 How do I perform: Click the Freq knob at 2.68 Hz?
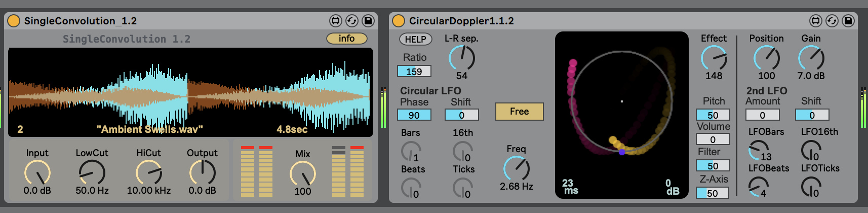(517, 168)
